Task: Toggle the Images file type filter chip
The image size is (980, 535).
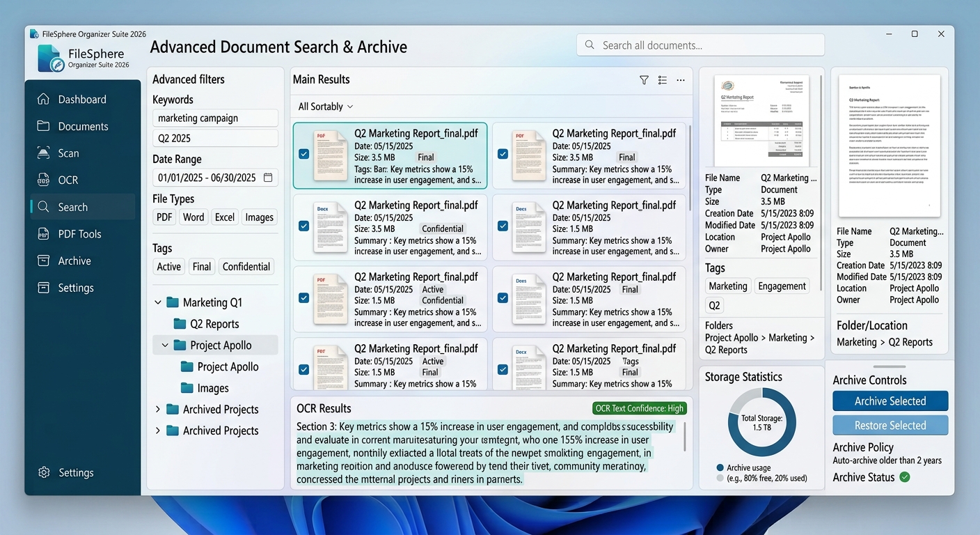Action: [259, 217]
